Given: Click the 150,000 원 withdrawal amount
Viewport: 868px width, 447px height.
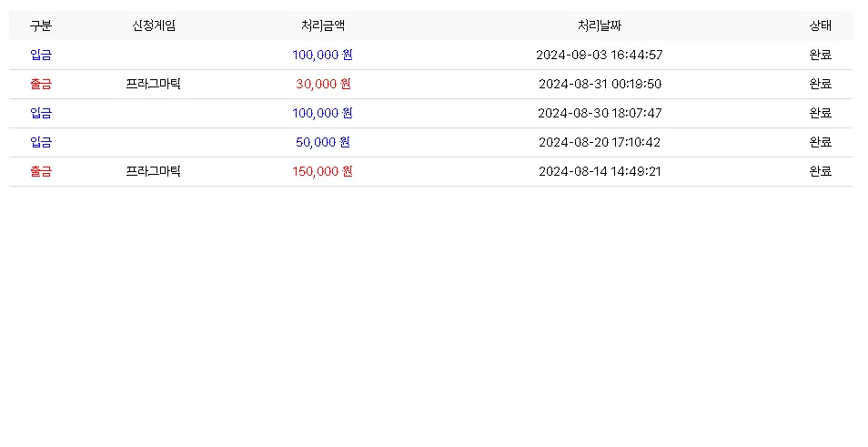Looking at the screenshot, I should coord(322,171).
